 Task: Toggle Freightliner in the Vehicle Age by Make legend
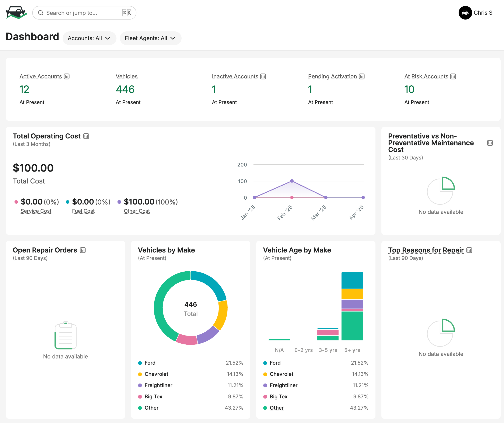coord(283,385)
